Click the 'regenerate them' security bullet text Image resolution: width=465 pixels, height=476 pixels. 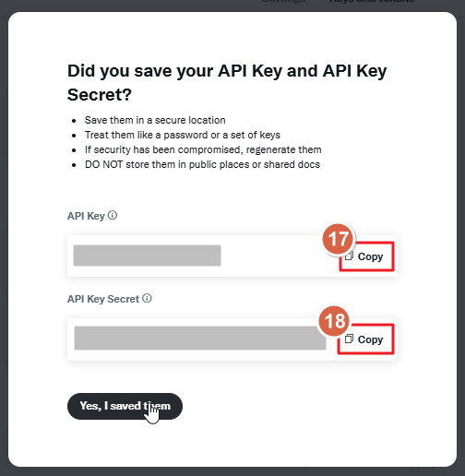(x=203, y=149)
